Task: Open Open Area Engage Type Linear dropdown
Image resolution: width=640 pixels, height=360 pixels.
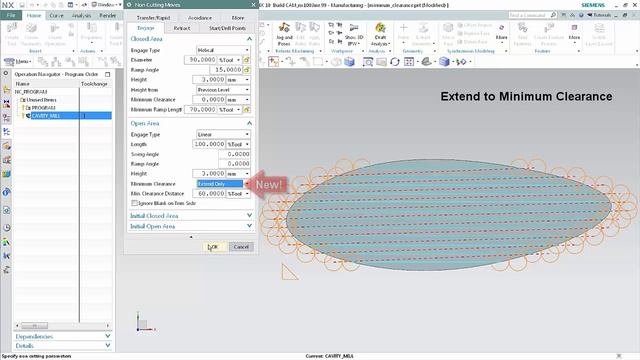Action: point(223,134)
